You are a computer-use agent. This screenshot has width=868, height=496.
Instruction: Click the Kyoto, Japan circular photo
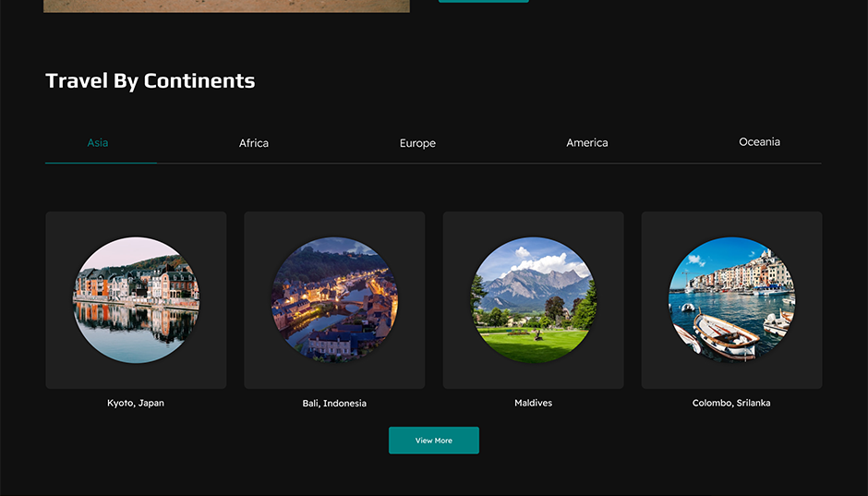(136, 300)
